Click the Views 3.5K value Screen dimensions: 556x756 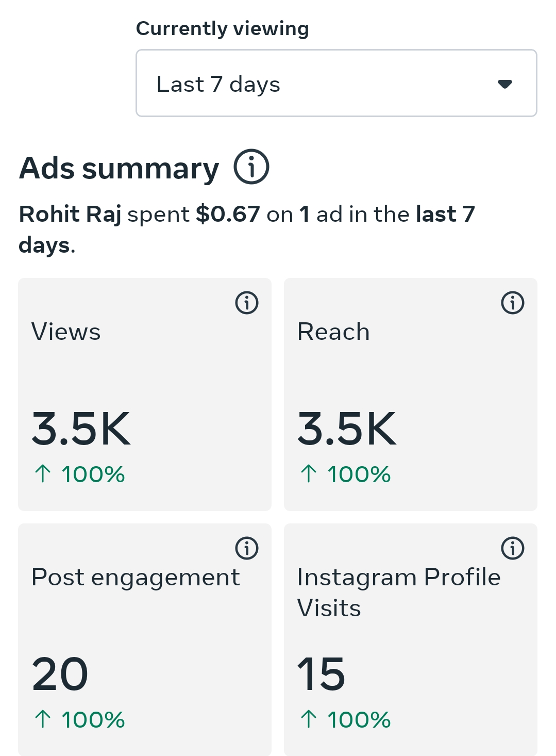click(x=81, y=429)
